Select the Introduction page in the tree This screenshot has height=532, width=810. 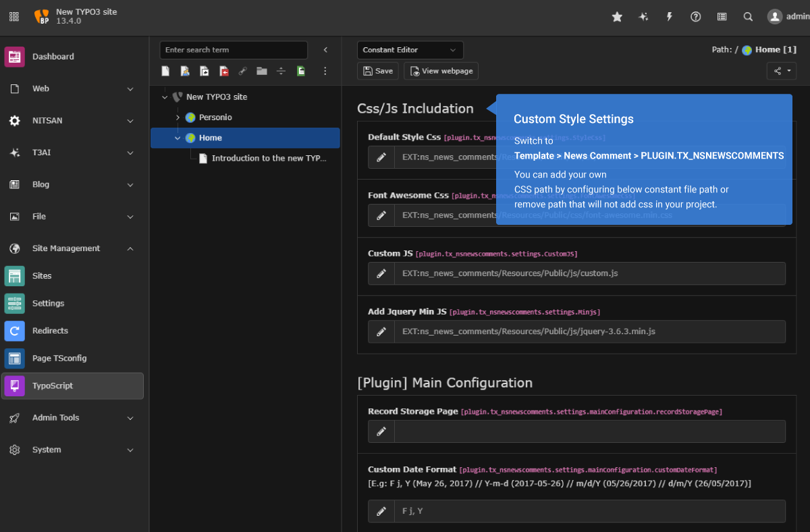coord(269,158)
